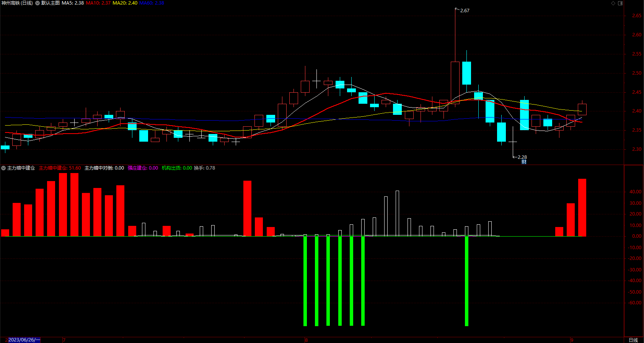Click the 神州高铁(日线) stock title

pyautogui.click(x=17, y=3)
